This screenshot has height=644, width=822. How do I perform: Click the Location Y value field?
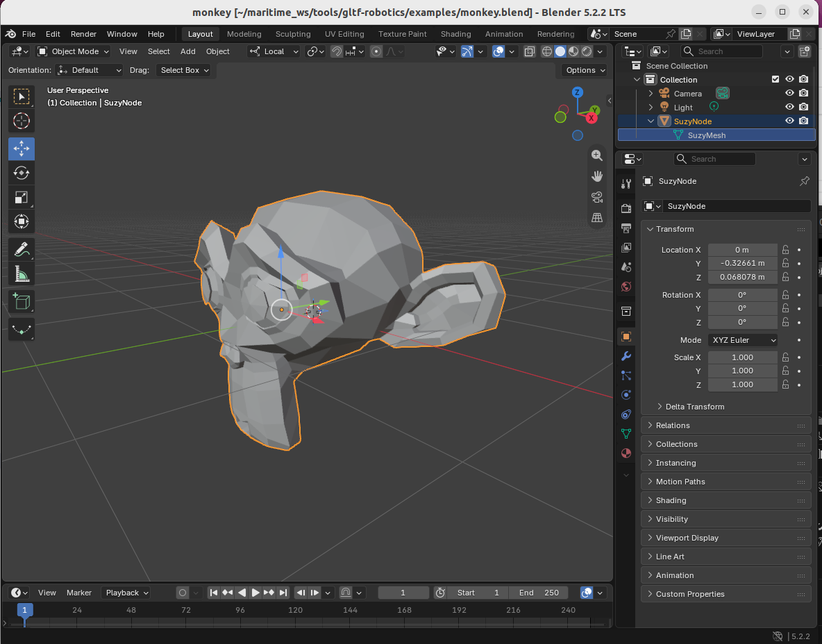(x=742, y=263)
